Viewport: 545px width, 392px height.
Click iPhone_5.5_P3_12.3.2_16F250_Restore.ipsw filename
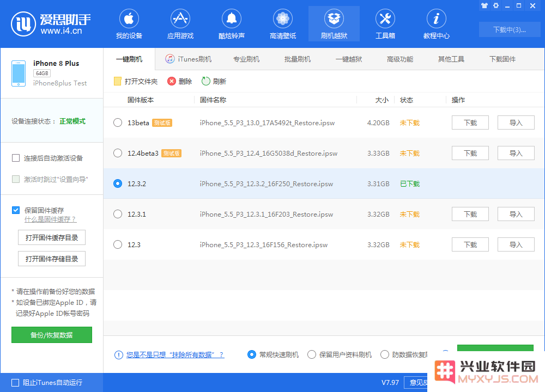pos(267,184)
